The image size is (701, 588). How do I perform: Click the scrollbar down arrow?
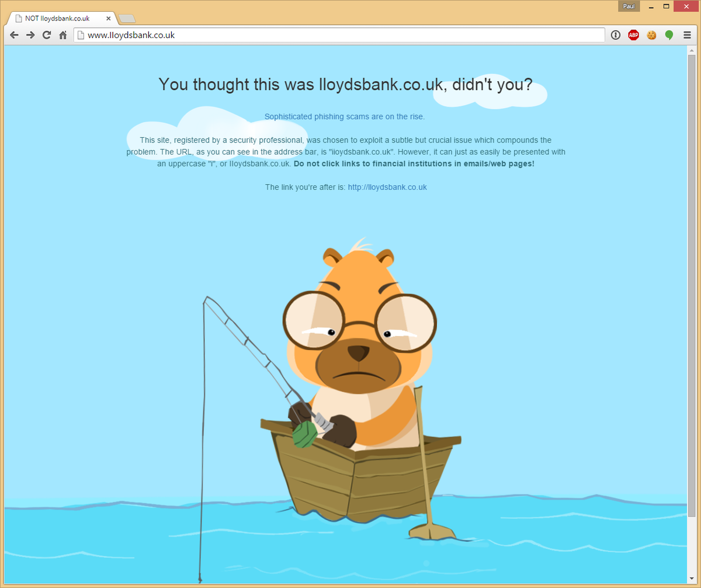point(692,578)
